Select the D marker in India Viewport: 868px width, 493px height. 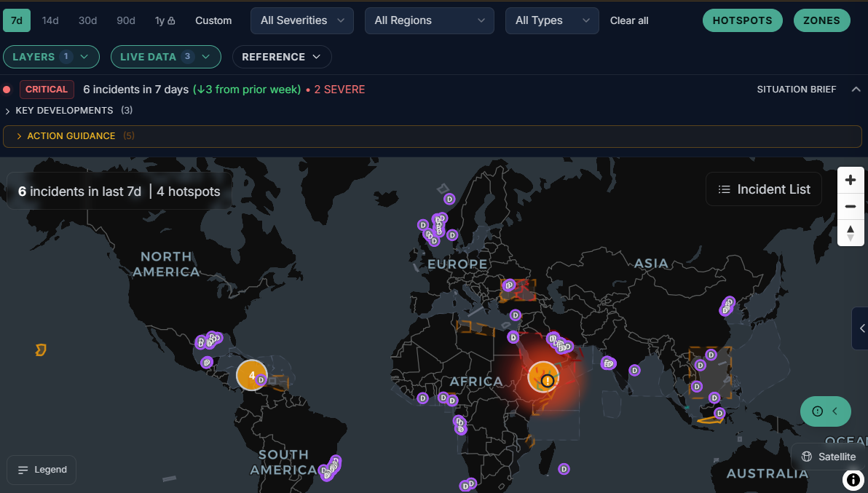pyautogui.click(x=634, y=370)
